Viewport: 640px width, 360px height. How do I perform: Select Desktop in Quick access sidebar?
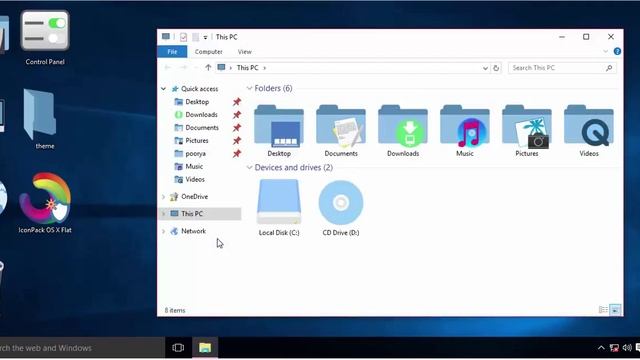pyautogui.click(x=197, y=102)
